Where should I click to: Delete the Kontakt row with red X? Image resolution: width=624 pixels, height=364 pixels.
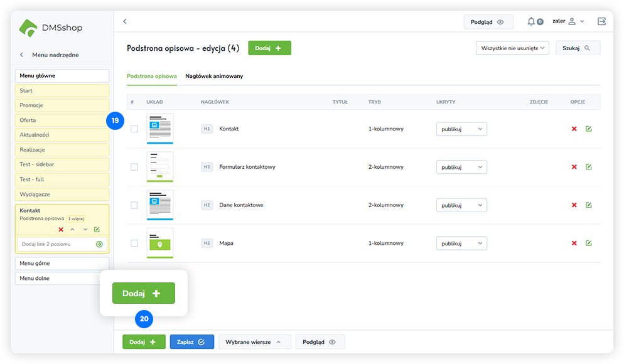[x=574, y=129]
